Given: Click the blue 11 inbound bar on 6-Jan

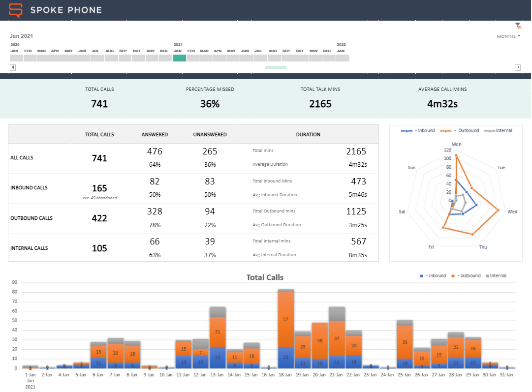Looking at the screenshot, I should (98, 363).
